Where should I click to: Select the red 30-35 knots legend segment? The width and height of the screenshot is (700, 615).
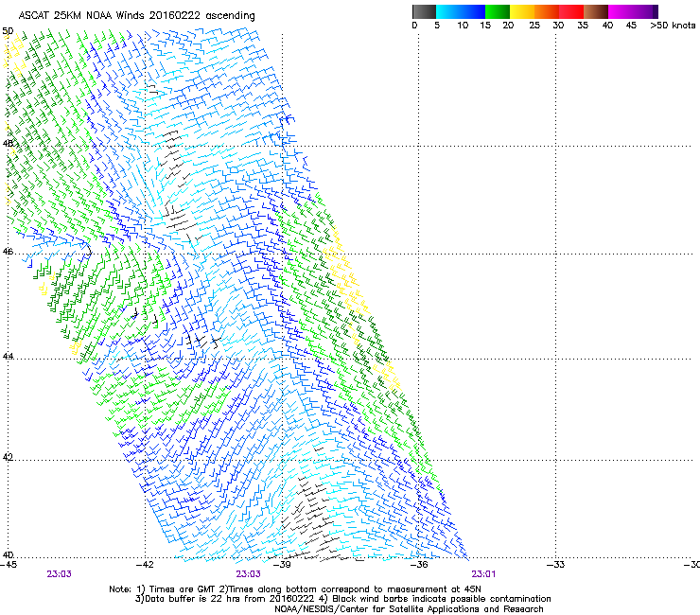(571, 11)
